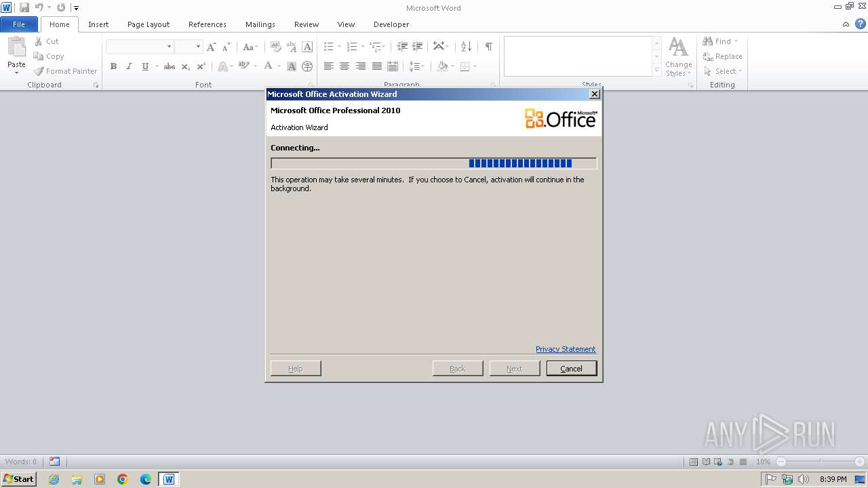Click Format Painter brush

tap(65, 71)
